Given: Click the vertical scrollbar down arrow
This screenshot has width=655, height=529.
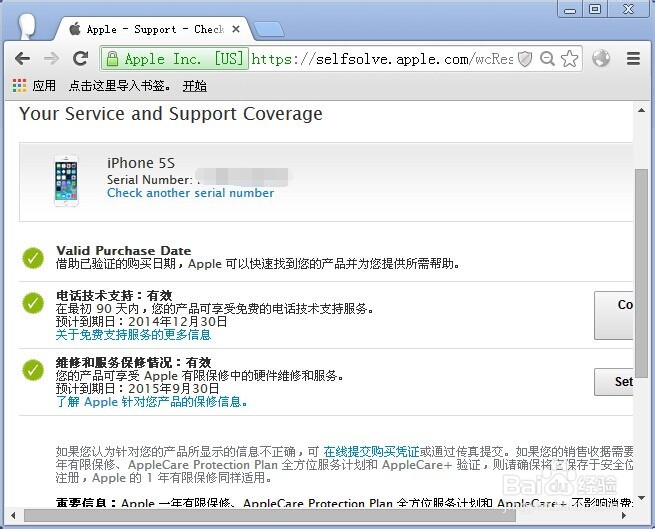Looking at the screenshot, I should pyautogui.click(x=641, y=497).
